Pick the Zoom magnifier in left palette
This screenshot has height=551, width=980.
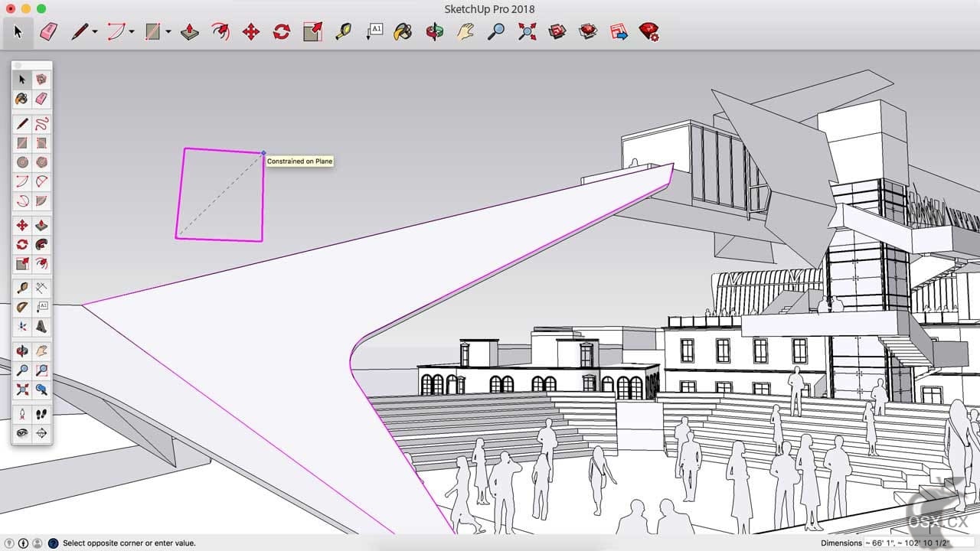(x=22, y=370)
